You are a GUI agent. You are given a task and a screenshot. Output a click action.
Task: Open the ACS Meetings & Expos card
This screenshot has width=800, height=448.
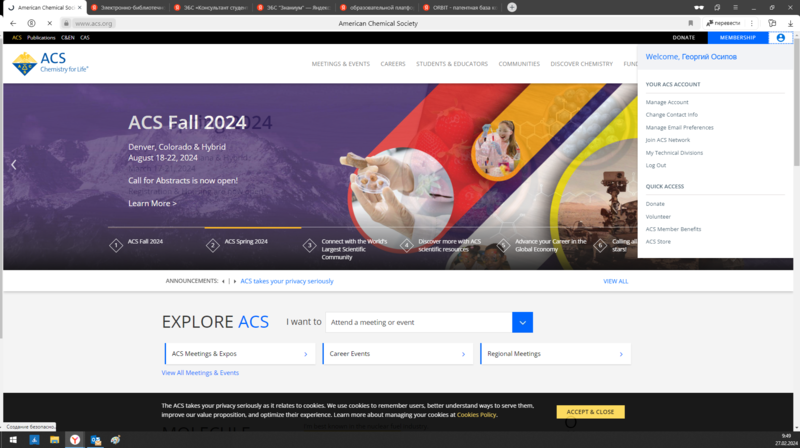[240, 354]
